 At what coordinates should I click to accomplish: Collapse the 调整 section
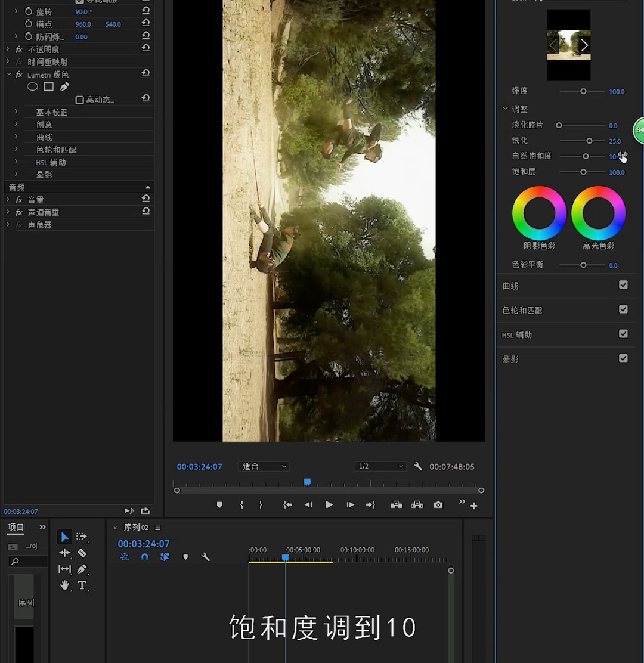point(505,109)
